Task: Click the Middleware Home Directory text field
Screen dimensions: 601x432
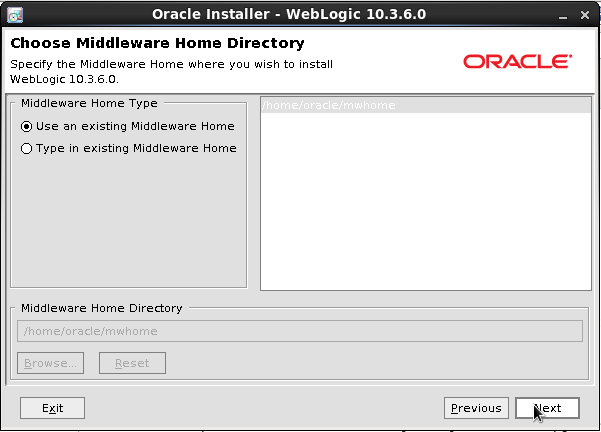Action: [x=300, y=331]
